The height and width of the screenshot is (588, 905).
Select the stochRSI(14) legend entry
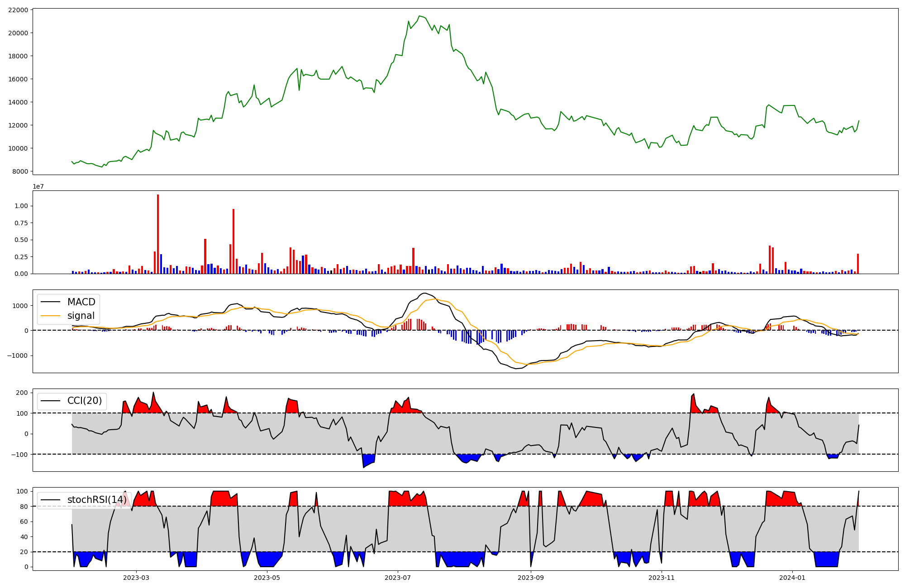coord(96,500)
